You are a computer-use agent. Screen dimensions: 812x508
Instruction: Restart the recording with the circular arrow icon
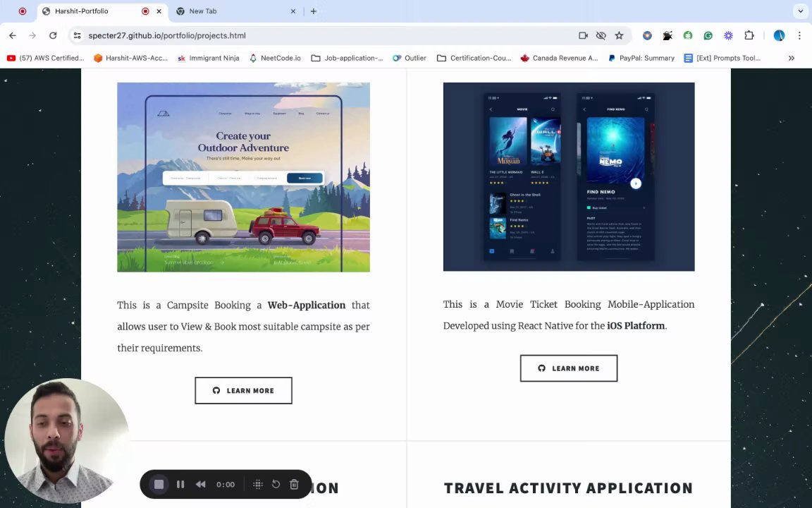pyautogui.click(x=276, y=484)
